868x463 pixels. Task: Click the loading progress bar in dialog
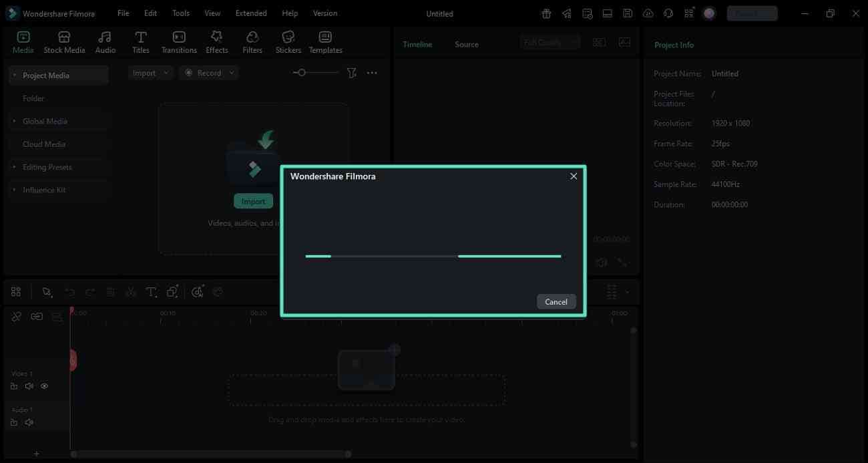pyautogui.click(x=433, y=256)
